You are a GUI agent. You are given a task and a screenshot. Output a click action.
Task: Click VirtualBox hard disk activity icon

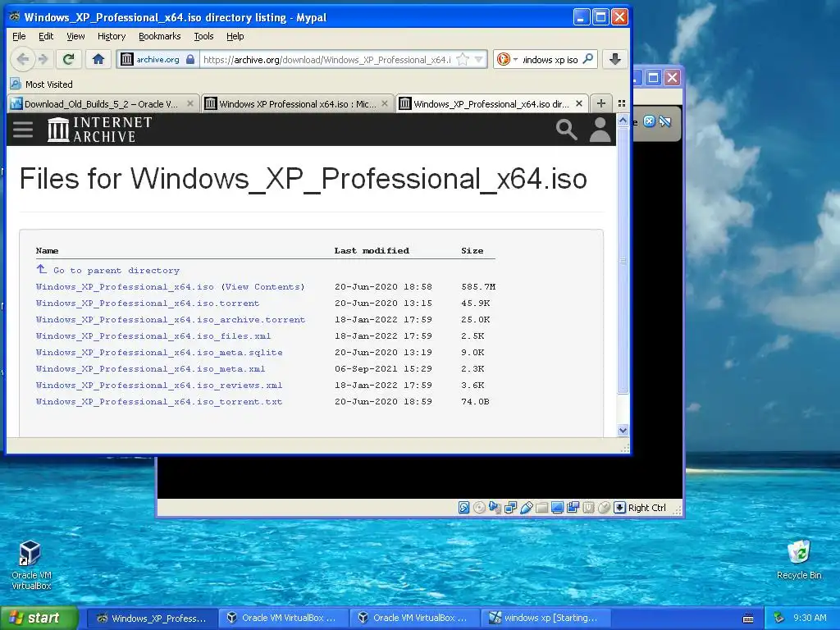tap(464, 507)
